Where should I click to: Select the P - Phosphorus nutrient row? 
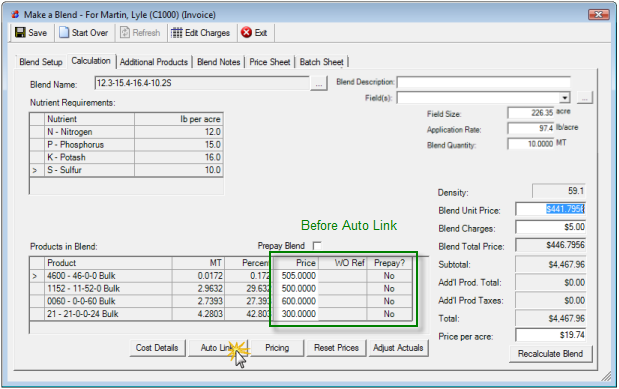(x=126, y=145)
